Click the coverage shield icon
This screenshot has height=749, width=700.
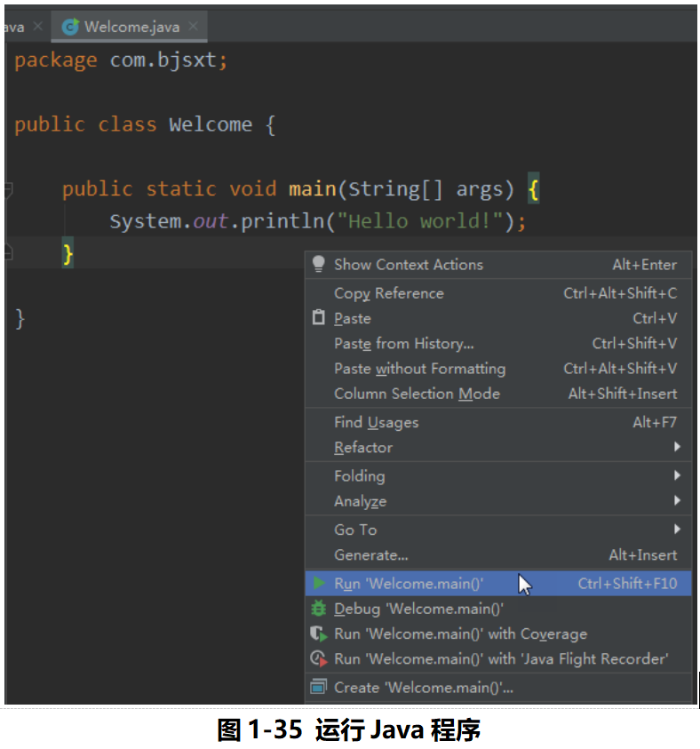[x=319, y=633]
